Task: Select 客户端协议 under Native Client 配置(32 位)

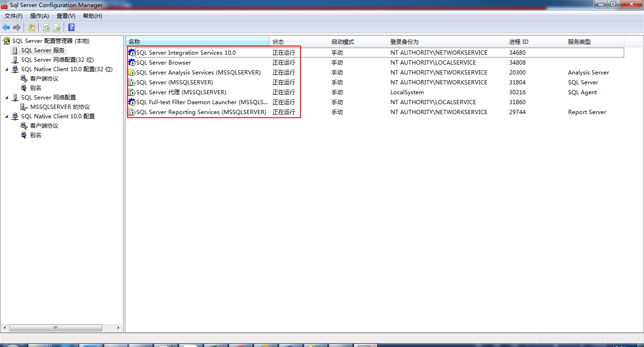Action: pyautogui.click(x=44, y=79)
